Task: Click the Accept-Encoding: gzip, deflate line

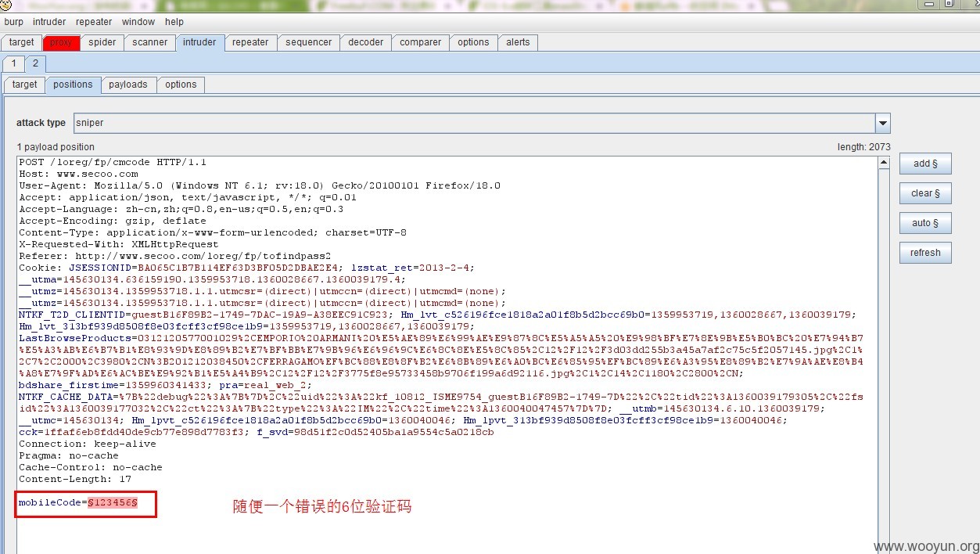Action: pyautogui.click(x=113, y=221)
